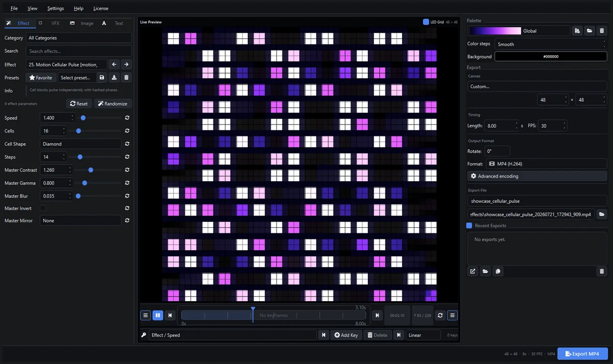Download the preset with the export icon
The width and height of the screenshot is (613, 364).
pos(114,78)
